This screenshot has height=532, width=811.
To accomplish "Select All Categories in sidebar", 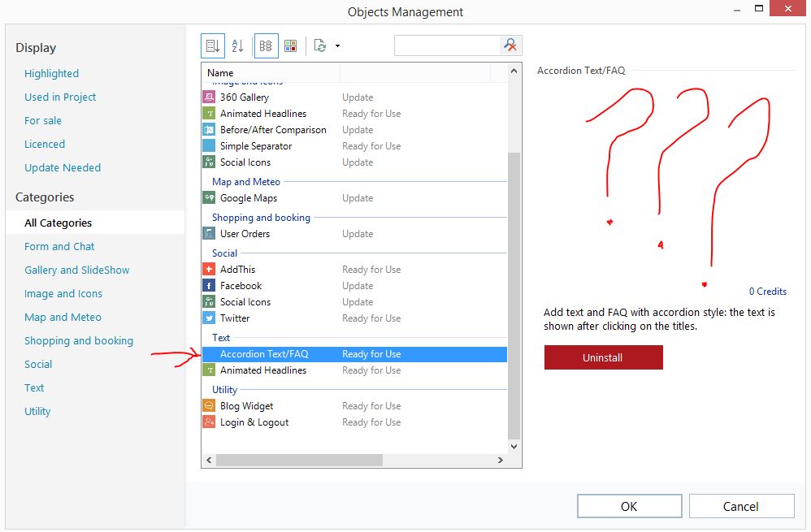I will click(x=95, y=223).
